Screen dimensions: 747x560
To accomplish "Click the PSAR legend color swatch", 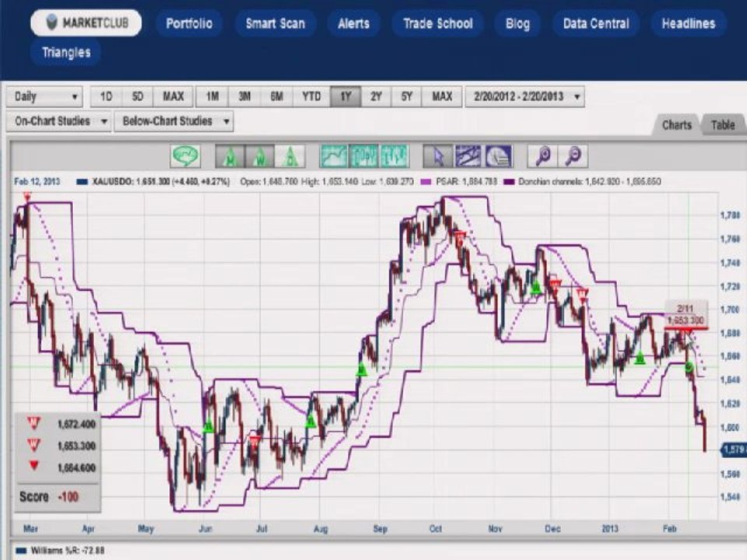I will pos(426,182).
